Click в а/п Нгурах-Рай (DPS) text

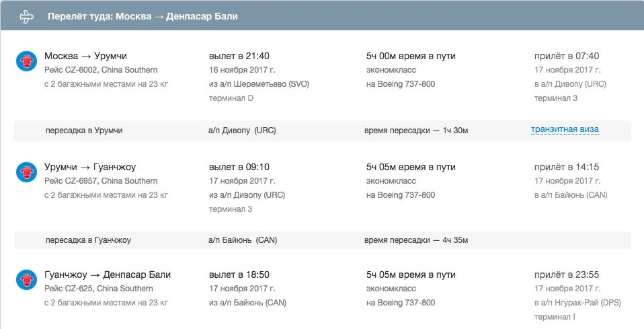[577, 303]
